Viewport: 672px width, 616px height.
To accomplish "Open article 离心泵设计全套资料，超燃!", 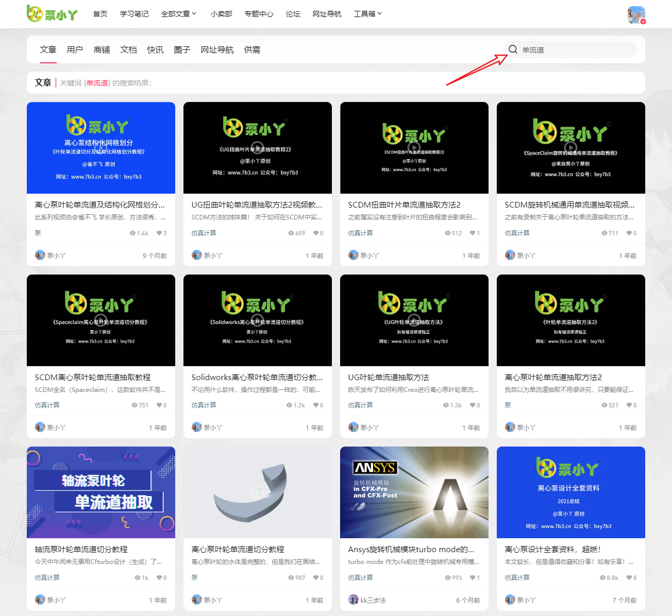I will (553, 550).
